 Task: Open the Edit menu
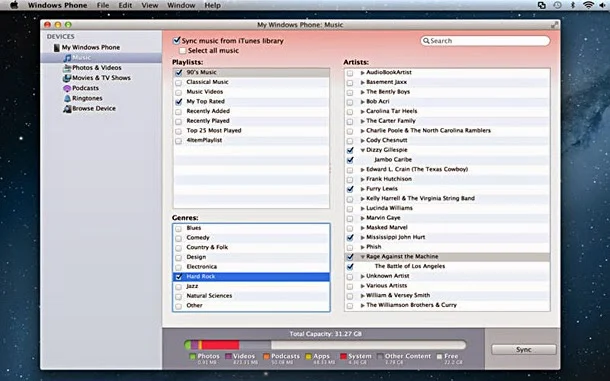tap(125, 5)
